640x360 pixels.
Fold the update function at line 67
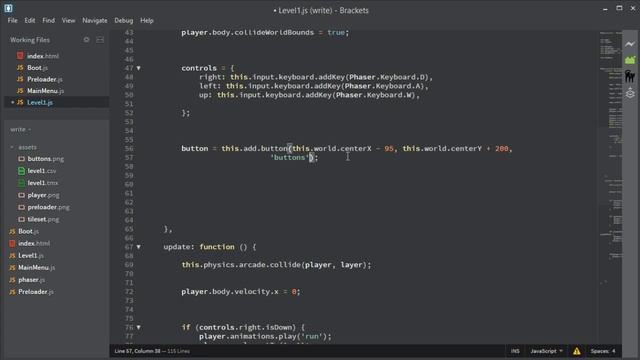139,247
